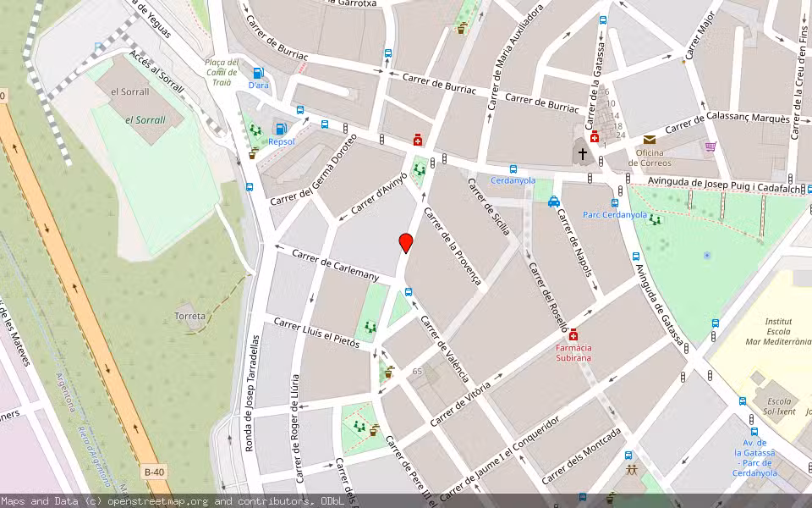The image size is (812, 508).
Task: Select house number 65 label
Action: 417,371
